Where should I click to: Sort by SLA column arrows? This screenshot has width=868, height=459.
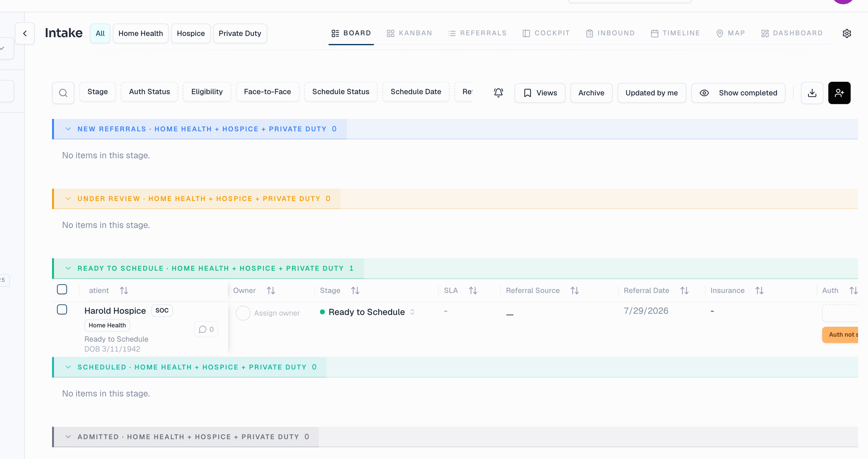click(473, 290)
